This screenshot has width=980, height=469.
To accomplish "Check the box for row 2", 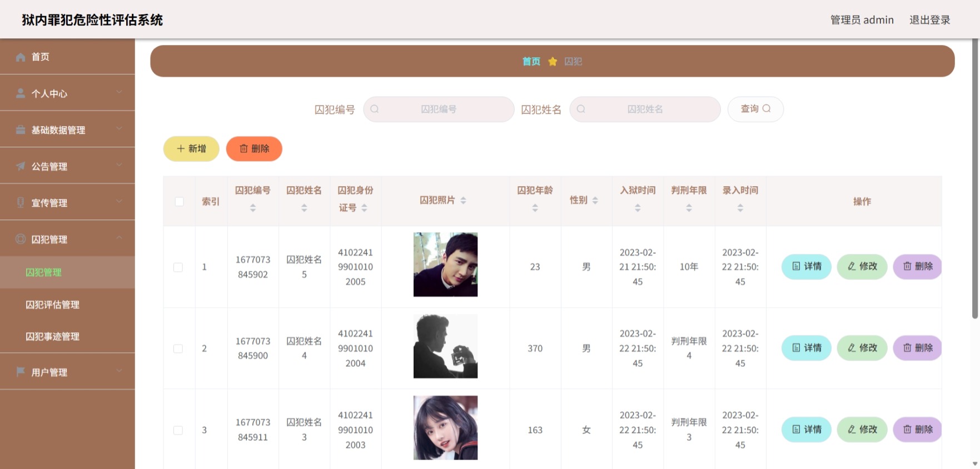I will tap(178, 348).
